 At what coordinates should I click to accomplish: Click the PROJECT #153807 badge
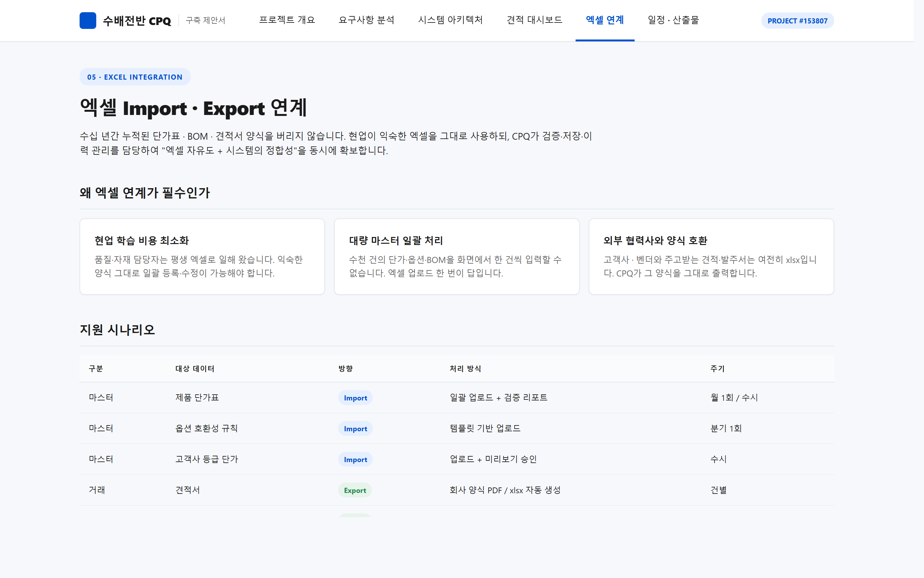[x=797, y=21]
